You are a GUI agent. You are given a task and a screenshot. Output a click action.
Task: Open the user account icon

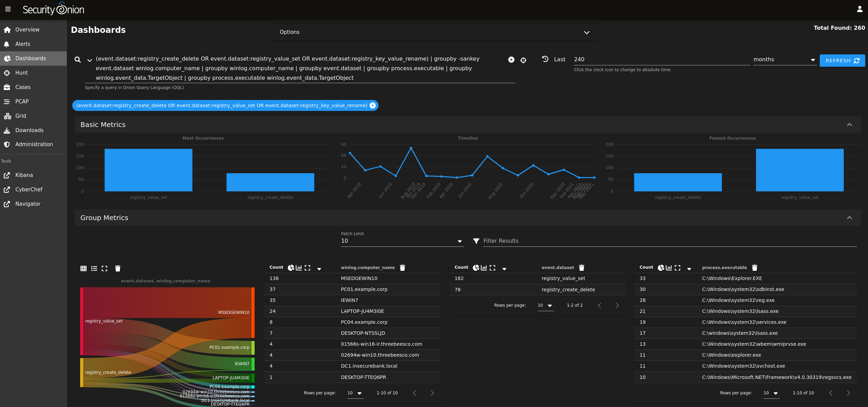coord(859,9)
